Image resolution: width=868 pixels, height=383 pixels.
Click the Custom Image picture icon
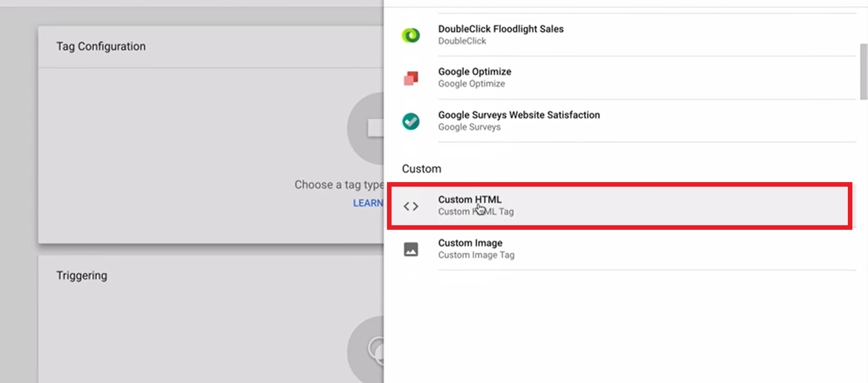(x=411, y=249)
